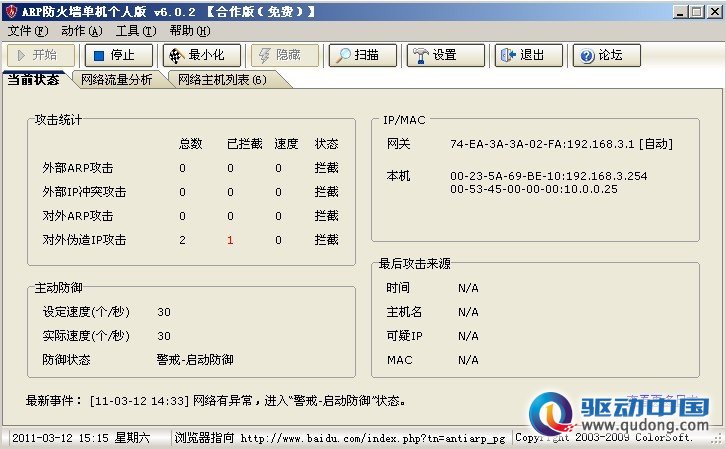Switch to the 网络流量分析 tab

(117, 80)
